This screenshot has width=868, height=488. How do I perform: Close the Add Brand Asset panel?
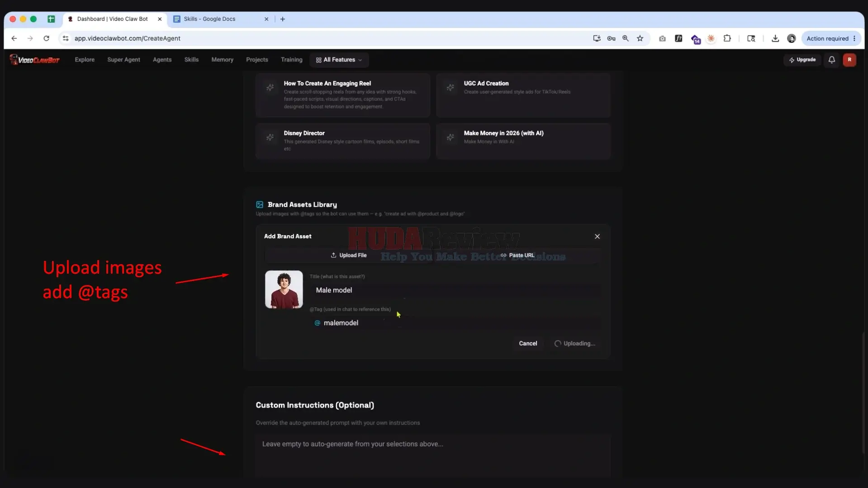(x=597, y=237)
